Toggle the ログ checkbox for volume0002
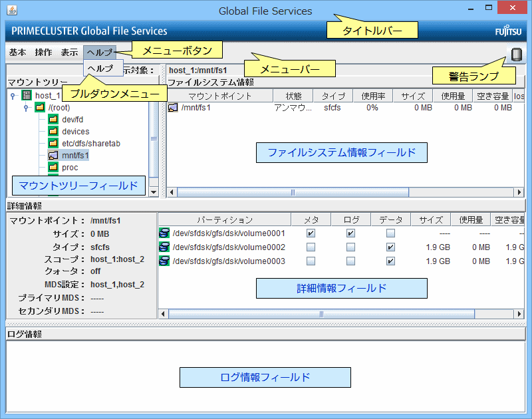Viewport: 532px width, 419px height. click(350, 247)
